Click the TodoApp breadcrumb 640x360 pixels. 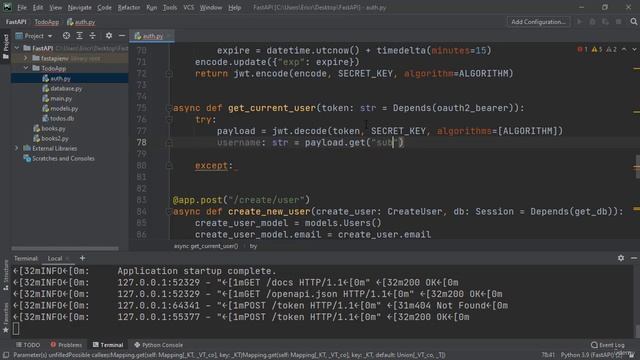(47, 22)
